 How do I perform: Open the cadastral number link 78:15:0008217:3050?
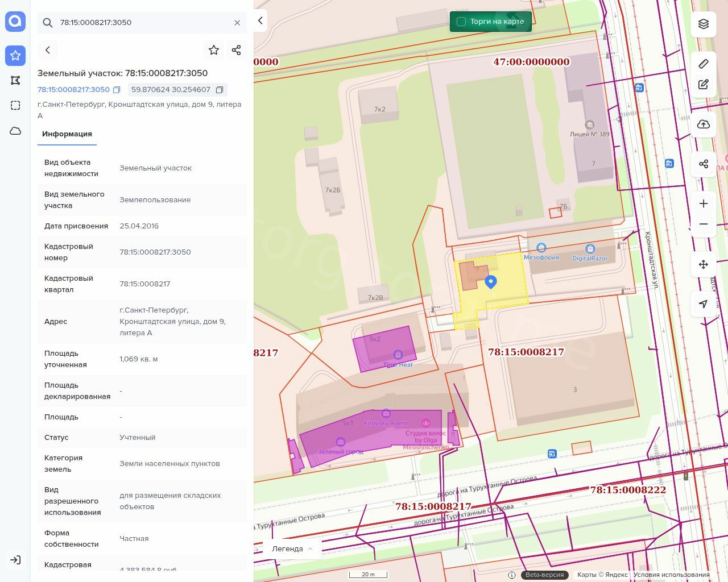pyautogui.click(x=73, y=90)
